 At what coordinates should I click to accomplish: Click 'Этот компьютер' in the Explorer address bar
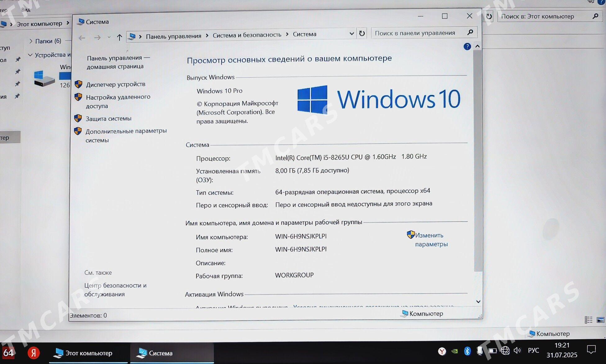(39, 24)
